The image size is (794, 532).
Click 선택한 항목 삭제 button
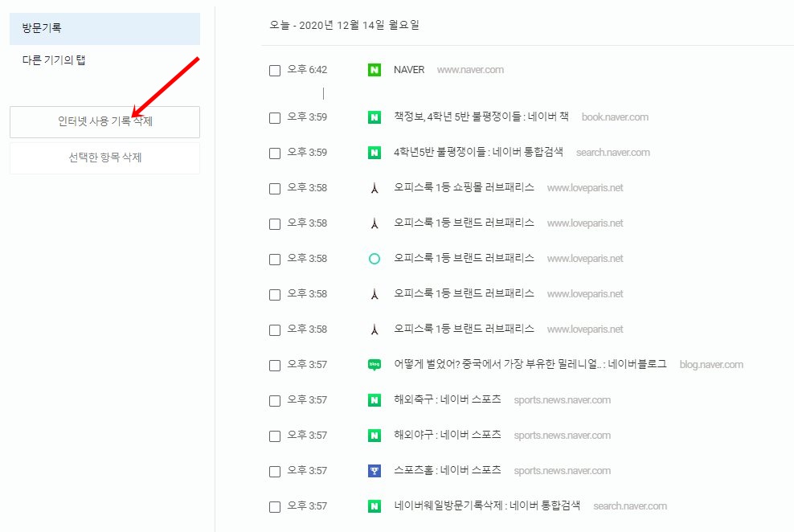[104, 158]
